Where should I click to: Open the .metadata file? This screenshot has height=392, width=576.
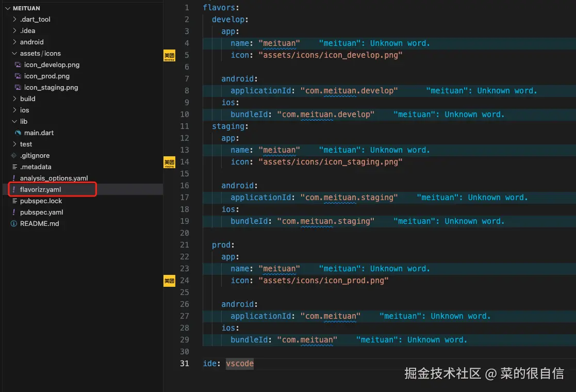pos(36,167)
